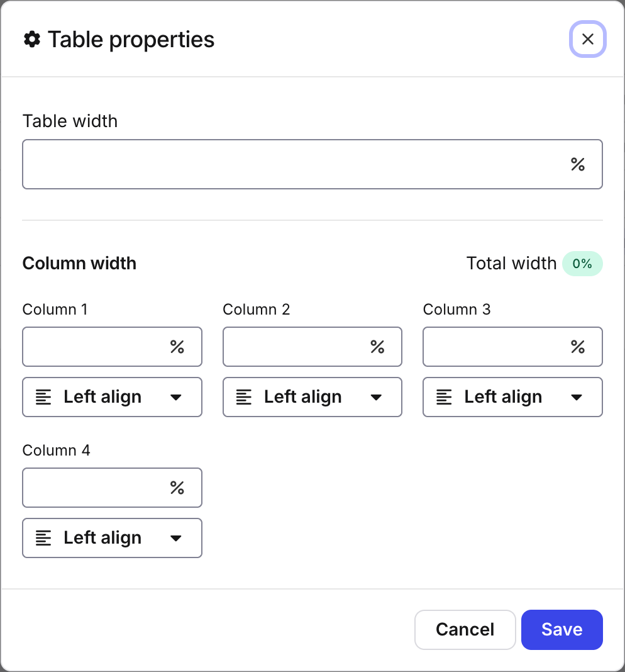Screen dimensions: 625x672
Task: Expand the Column 2 alignment dropdown chevron
Action: click(x=376, y=397)
